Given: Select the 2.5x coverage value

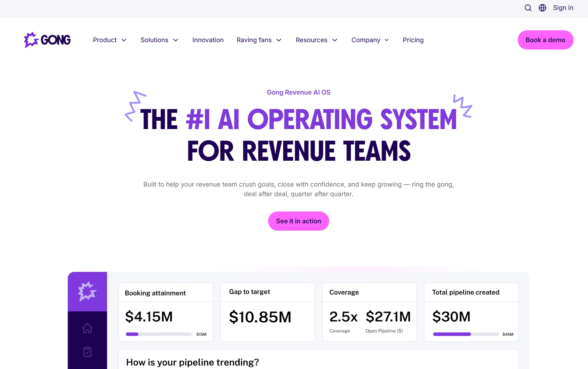Looking at the screenshot, I should 344,317.
